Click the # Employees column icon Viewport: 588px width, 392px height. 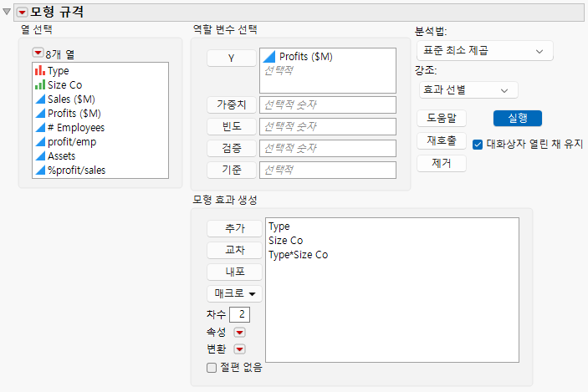click(40, 127)
